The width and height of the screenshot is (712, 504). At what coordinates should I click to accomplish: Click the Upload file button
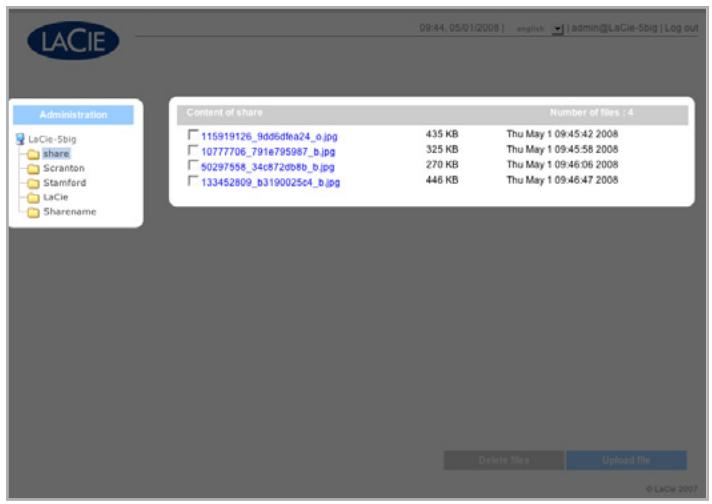point(626,460)
